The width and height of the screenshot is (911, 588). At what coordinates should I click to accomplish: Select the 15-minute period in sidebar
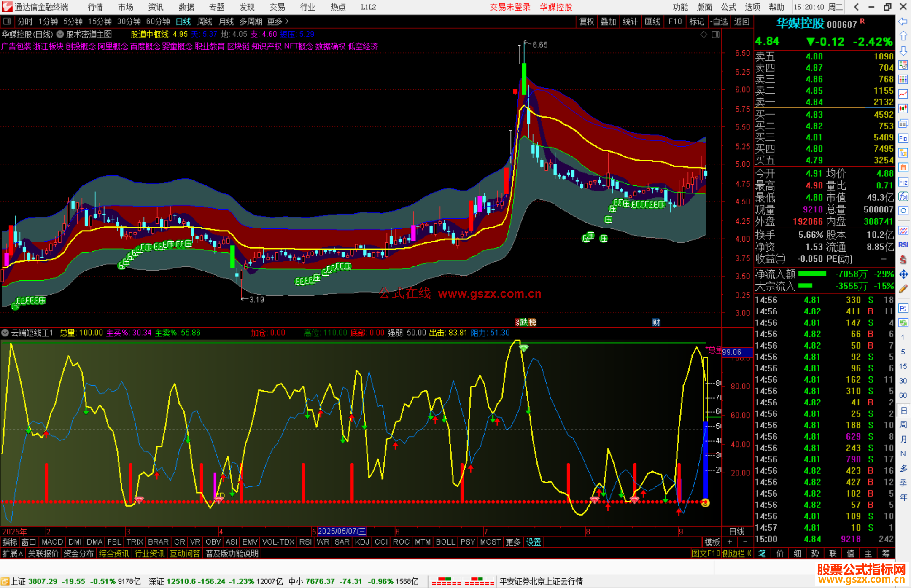[903, 366]
